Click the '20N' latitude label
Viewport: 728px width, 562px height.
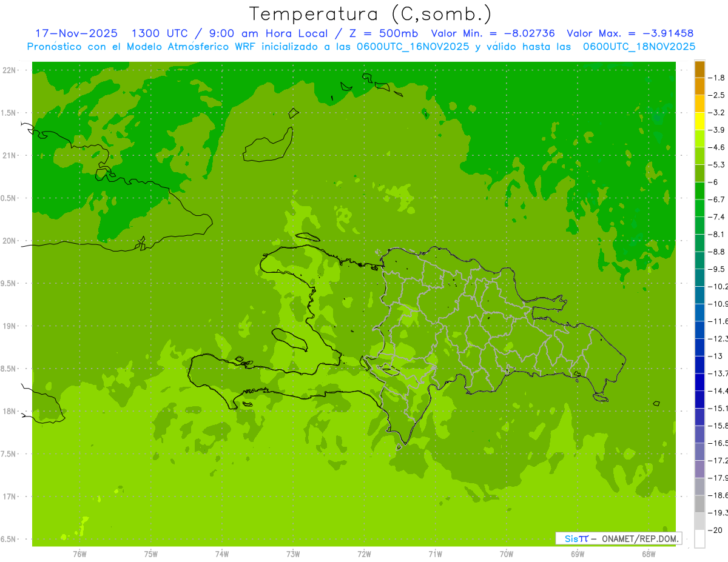(x=9, y=241)
